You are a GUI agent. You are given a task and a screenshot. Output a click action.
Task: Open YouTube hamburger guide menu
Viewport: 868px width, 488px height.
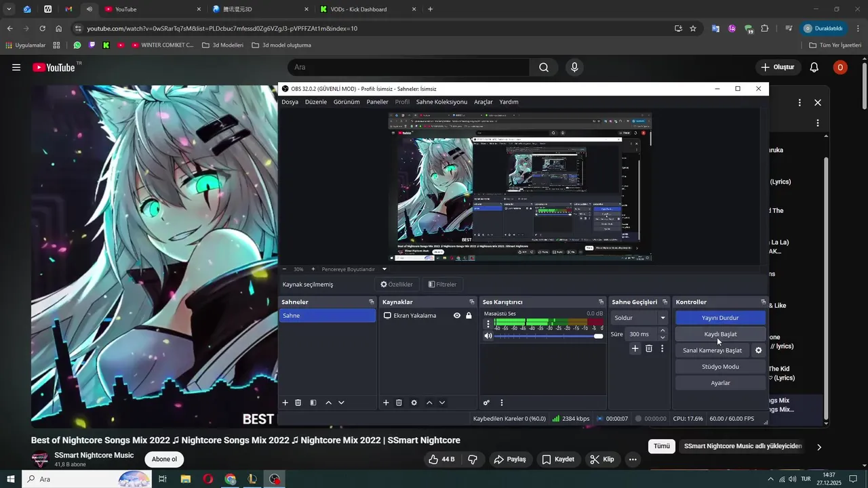(x=16, y=67)
